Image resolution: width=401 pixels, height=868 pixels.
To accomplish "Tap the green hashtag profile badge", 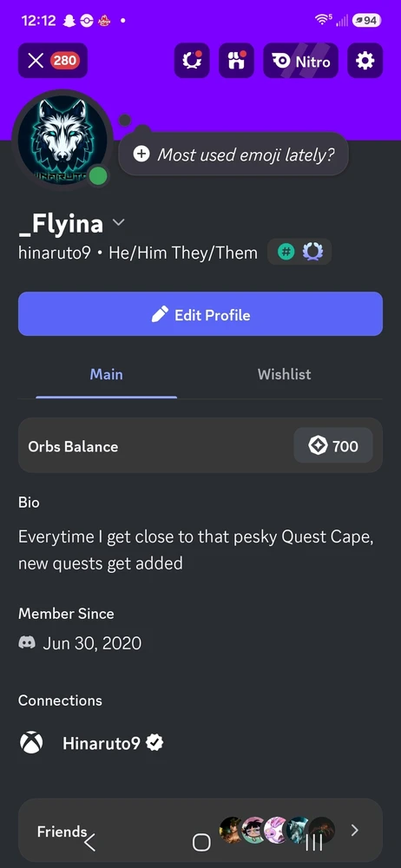I will click(286, 253).
